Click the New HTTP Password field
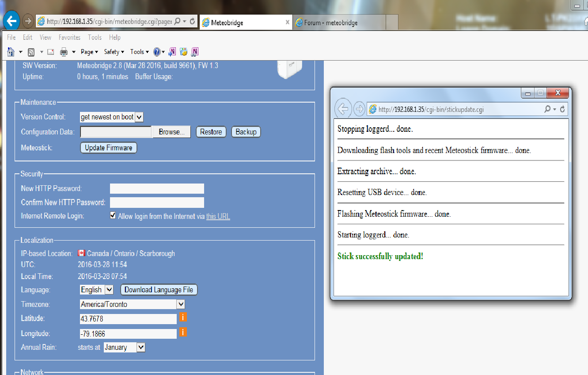Viewport: 588px width, 375px height. click(157, 189)
